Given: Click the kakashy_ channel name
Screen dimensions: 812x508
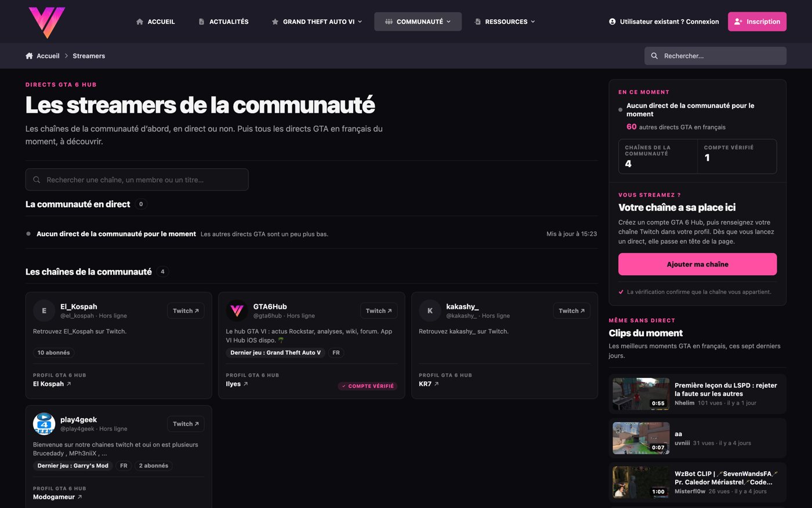Looking at the screenshot, I should tap(462, 307).
